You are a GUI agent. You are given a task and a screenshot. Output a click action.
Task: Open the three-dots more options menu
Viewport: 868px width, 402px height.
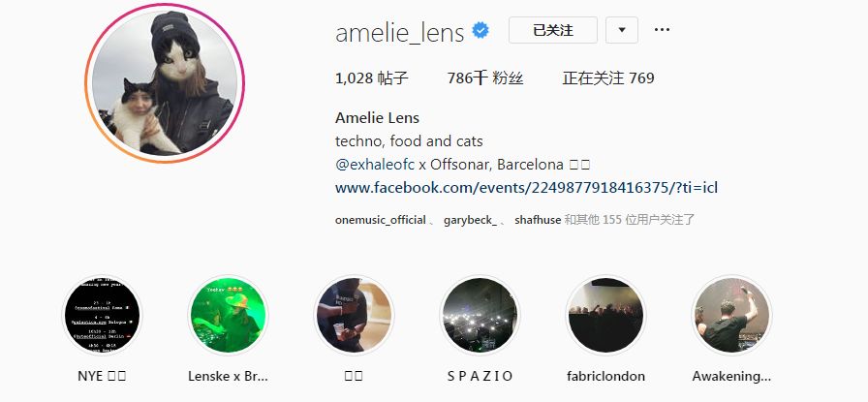pyautogui.click(x=662, y=30)
